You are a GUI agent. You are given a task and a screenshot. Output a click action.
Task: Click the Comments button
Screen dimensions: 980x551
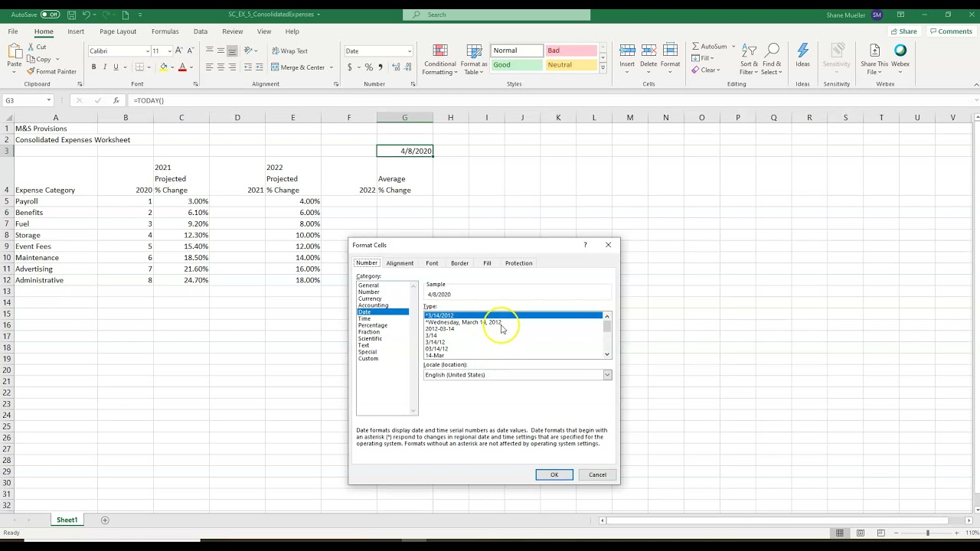point(950,31)
